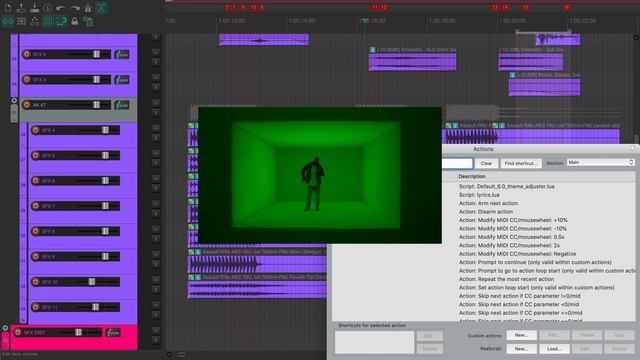Open the Section dropdown showing Main
The width and height of the screenshot is (640, 360).
click(600, 162)
